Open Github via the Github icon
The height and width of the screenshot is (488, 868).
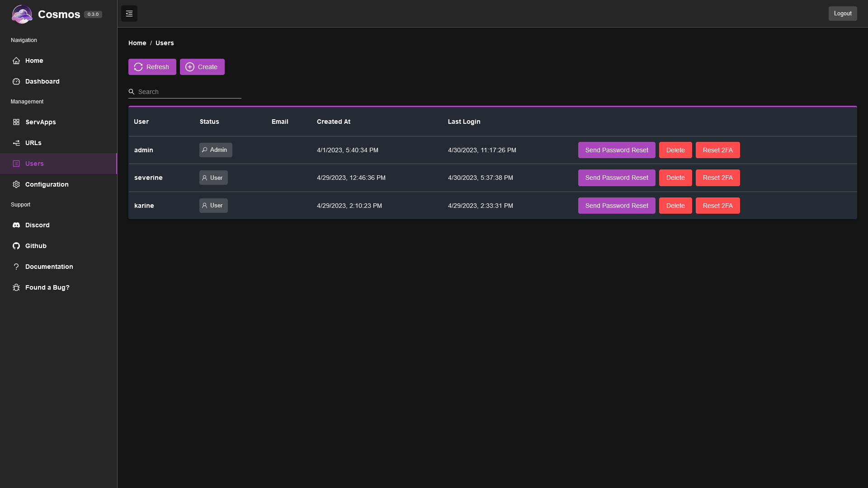(x=16, y=246)
